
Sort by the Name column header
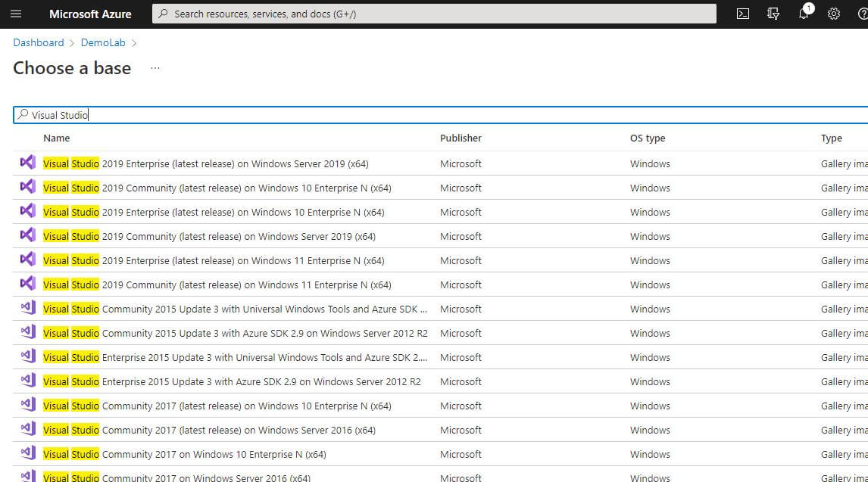point(57,138)
